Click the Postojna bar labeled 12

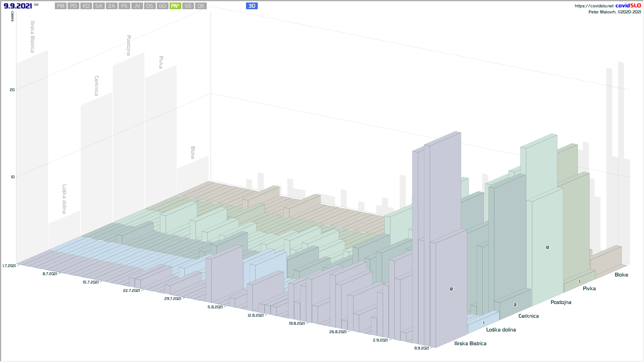[x=547, y=247]
